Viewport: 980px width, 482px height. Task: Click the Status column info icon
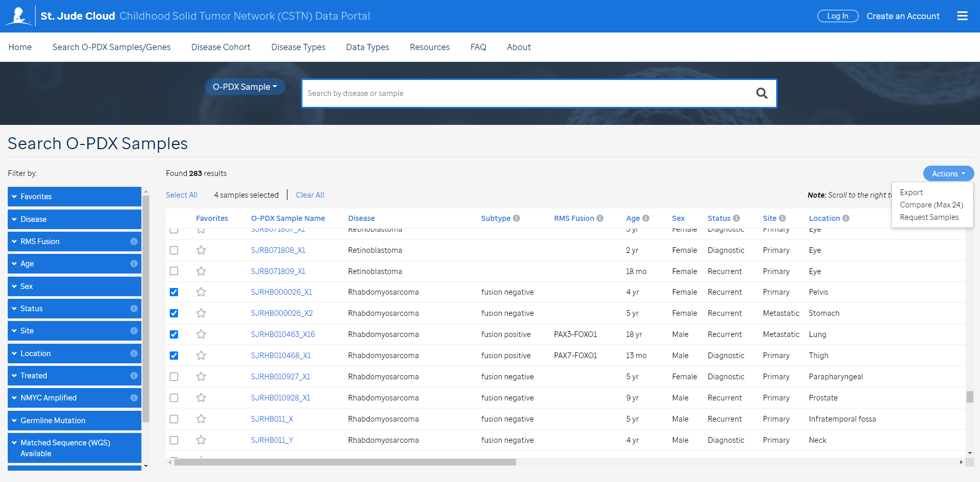736,218
